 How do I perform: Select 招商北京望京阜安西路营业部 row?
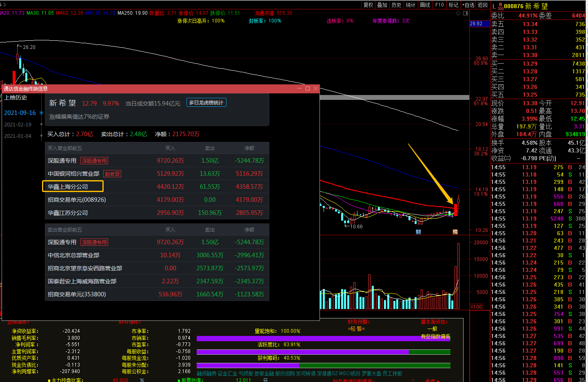(157, 268)
